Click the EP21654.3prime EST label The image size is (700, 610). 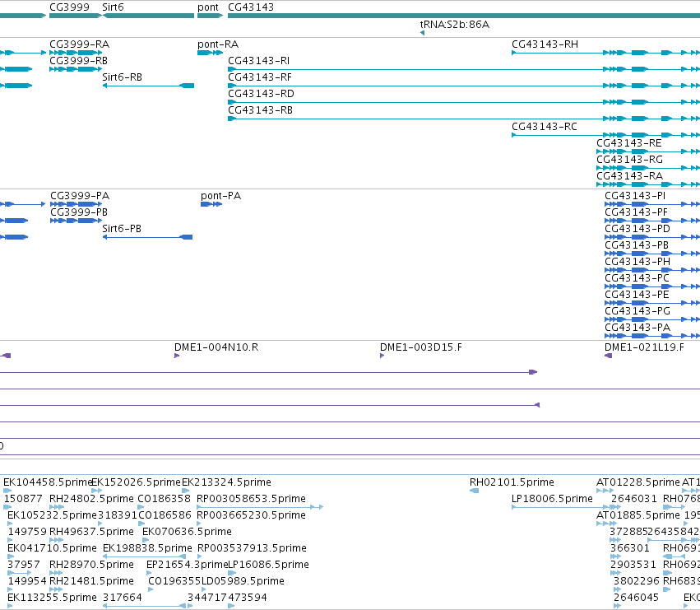187,566
